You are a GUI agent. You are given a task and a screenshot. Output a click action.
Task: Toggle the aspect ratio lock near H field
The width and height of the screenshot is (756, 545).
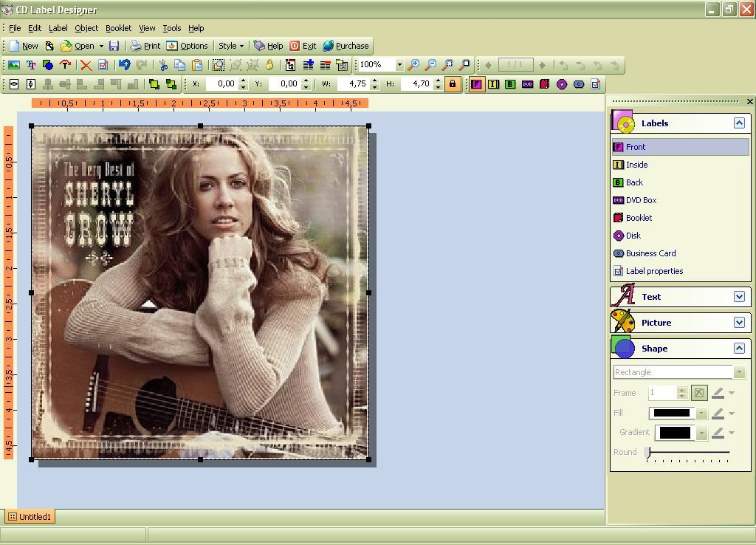tap(452, 84)
